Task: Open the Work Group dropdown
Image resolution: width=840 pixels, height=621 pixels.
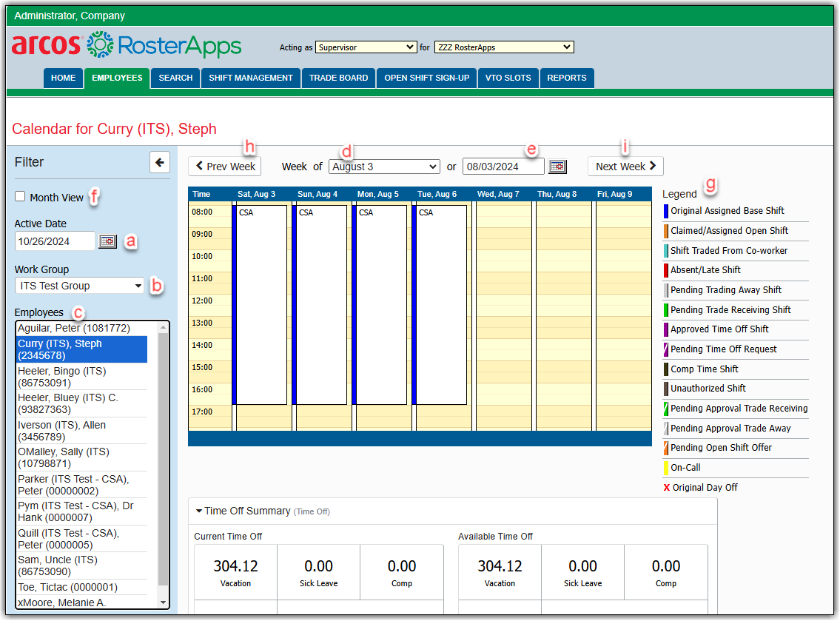Action: [x=81, y=286]
